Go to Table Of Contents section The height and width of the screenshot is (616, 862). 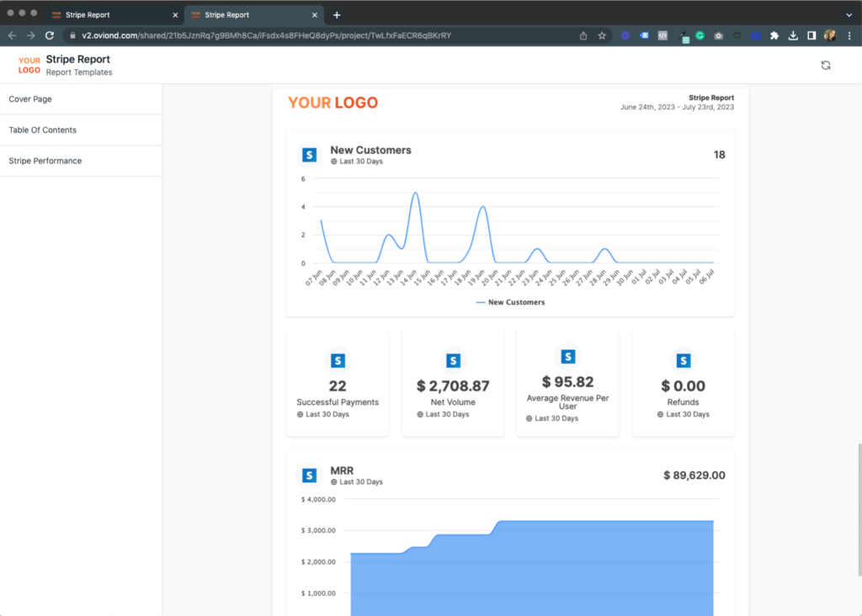tap(81, 130)
